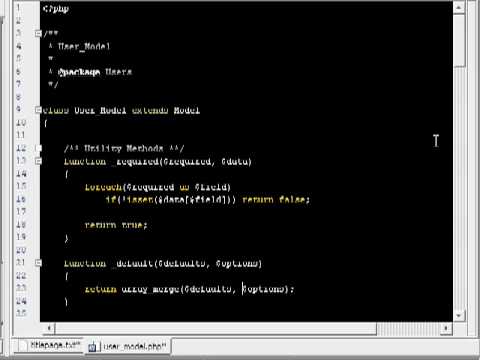Collapse the _required function fold marker

tap(38, 161)
